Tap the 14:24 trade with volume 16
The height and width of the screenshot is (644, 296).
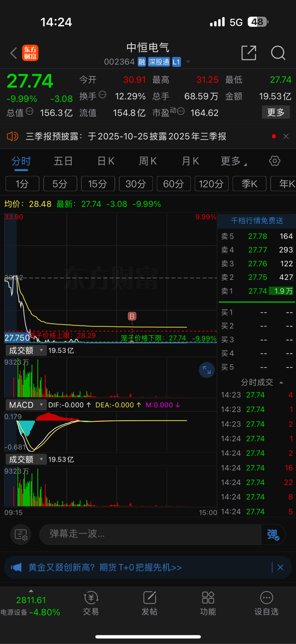257,468
